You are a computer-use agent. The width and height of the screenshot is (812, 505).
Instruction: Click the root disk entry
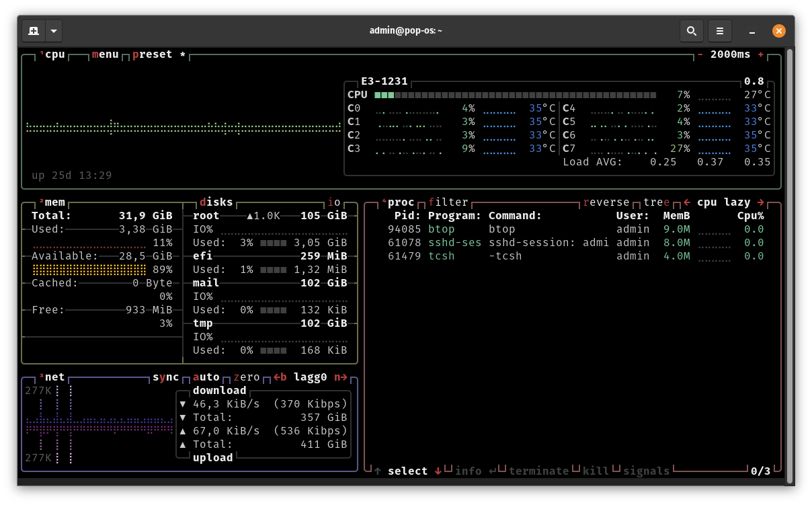coord(206,216)
